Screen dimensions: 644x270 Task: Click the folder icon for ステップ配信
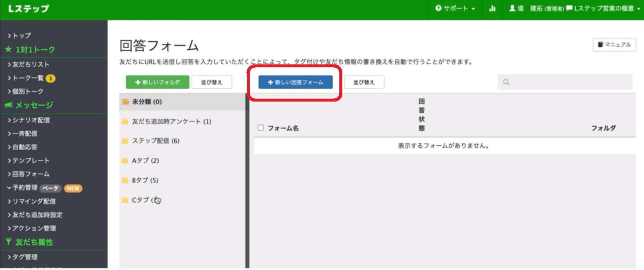tap(125, 141)
